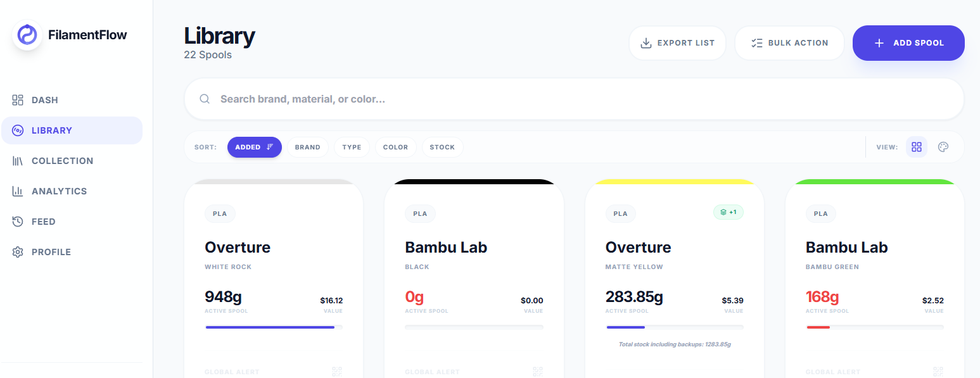Click the FilamentFlow logo icon
Image resolution: width=980 pixels, height=378 pixels.
point(27,35)
